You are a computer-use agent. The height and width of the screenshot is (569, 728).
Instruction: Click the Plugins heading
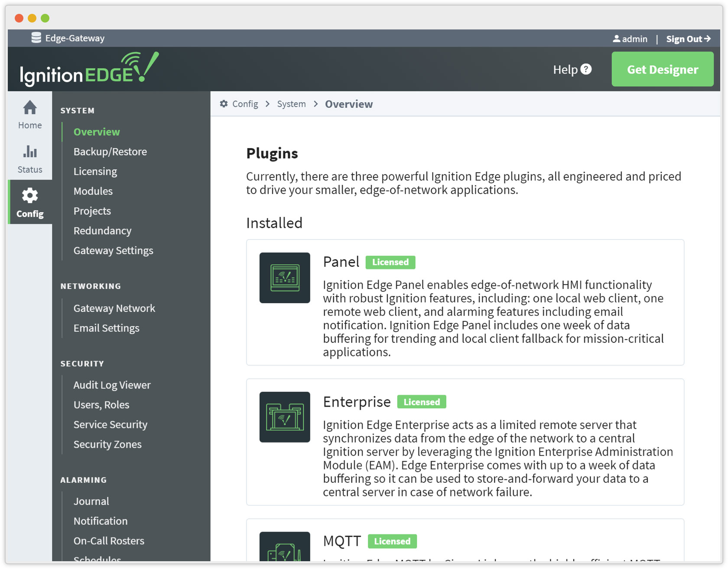click(272, 153)
